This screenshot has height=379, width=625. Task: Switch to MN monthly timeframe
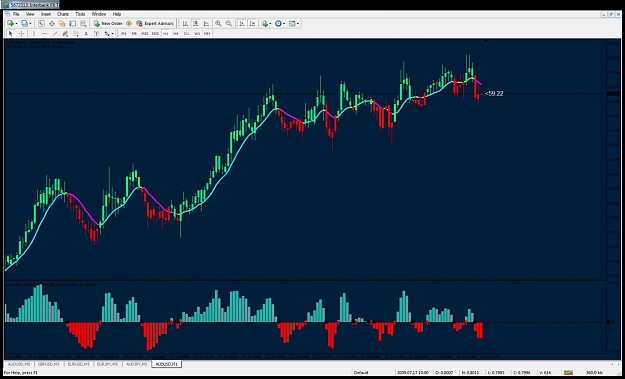pos(207,33)
